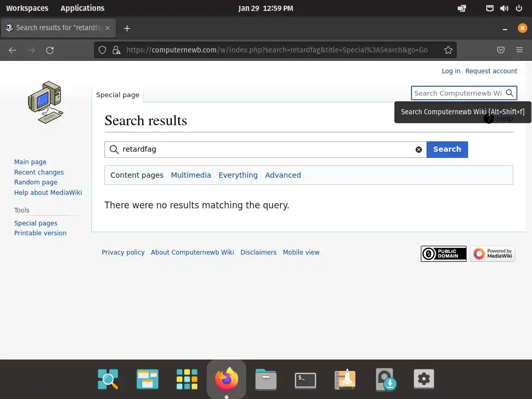Click the Computernewb wiki logo
Image resolution: width=532 pixels, height=399 pixels.
coord(46,102)
